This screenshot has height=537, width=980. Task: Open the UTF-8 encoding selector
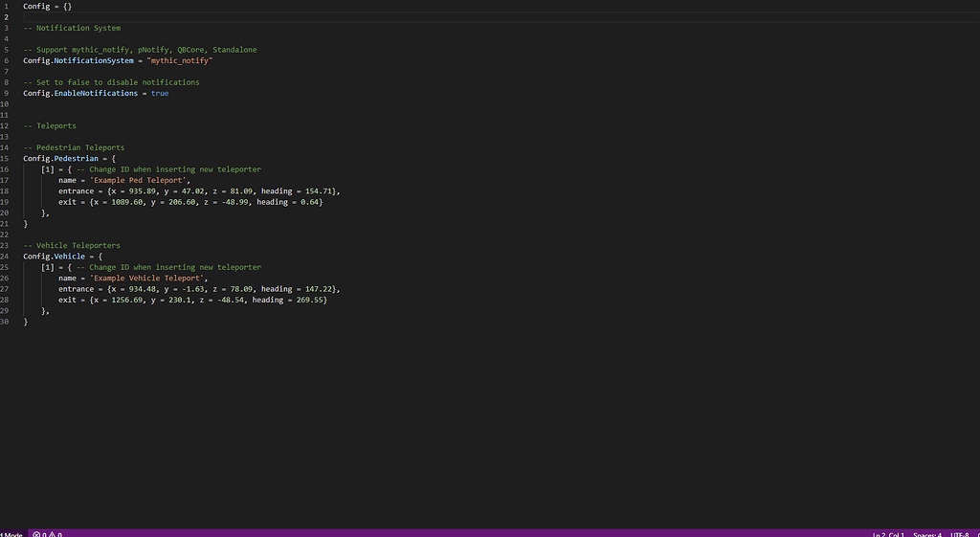pyautogui.click(x=959, y=534)
